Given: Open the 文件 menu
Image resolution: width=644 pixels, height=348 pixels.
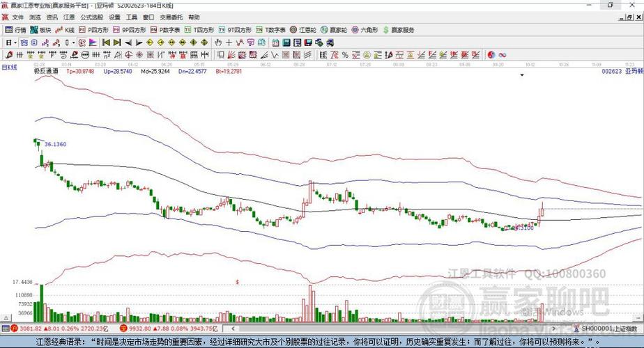Looking at the screenshot, I should point(17,17).
